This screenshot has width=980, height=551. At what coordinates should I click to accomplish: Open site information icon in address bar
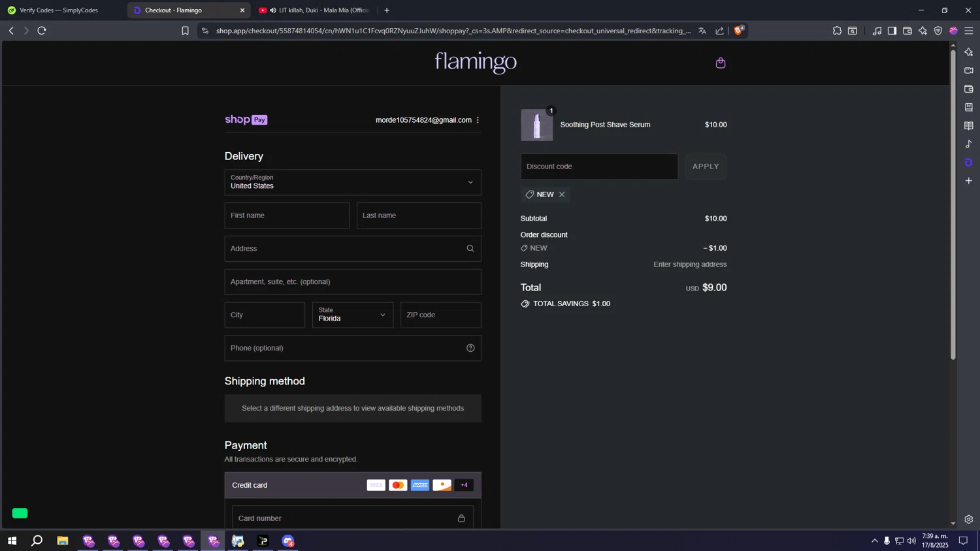[205, 31]
